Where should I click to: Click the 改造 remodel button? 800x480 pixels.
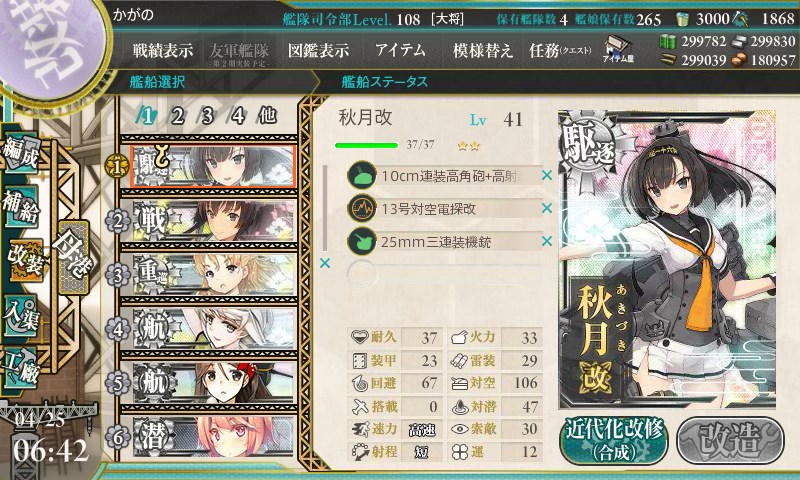(x=730, y=440)
